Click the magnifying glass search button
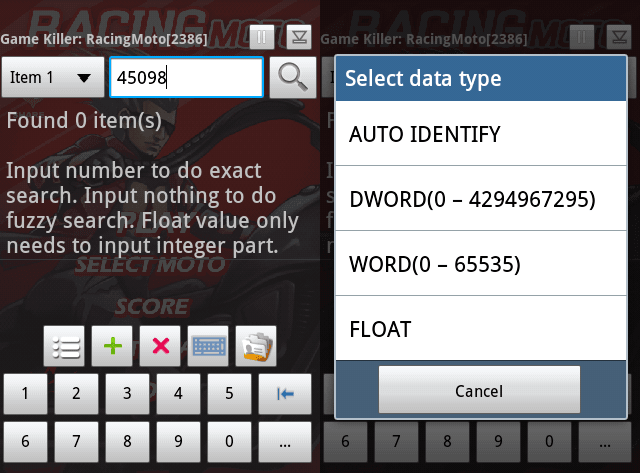The height and width of the screenshot is (473, 640). pyautogui.click(x=293, y=77)
